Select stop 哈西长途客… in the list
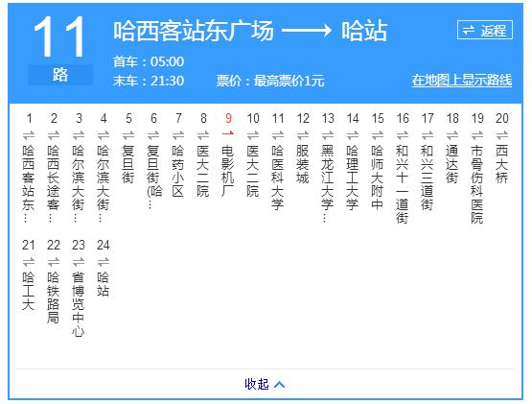 54,183
